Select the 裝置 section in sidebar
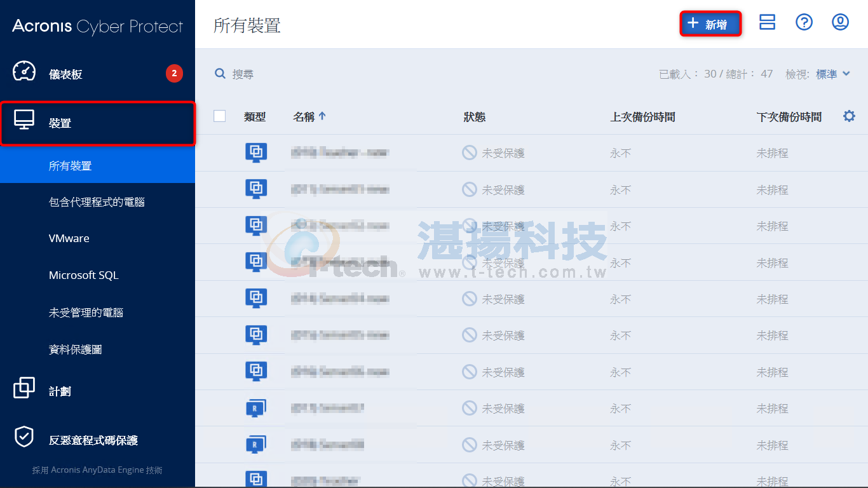Screen dimensions: 868x488 97,123
